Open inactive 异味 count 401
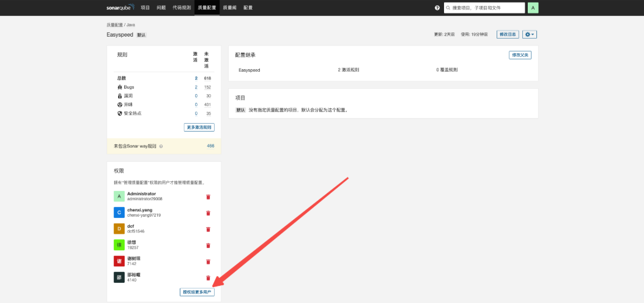The image size is (644, 303). coord(207,105)
